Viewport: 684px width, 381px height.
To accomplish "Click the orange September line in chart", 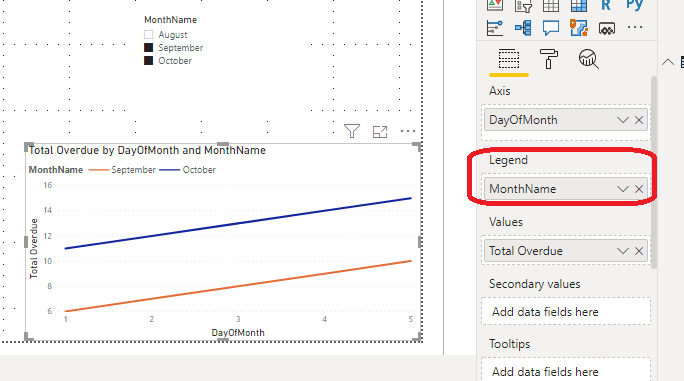I will tap(238, 286).
